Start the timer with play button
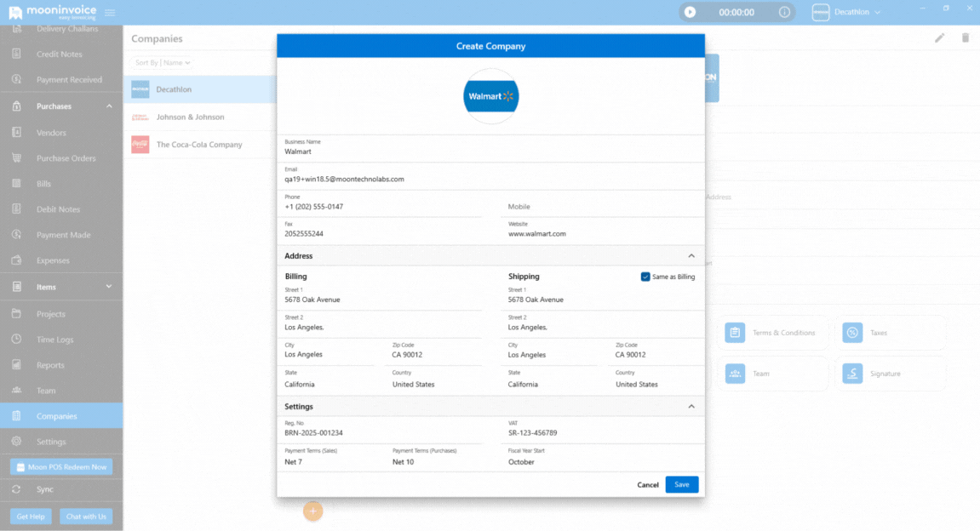Viewport: 980px width, 531px height. (x=690, y=12)
